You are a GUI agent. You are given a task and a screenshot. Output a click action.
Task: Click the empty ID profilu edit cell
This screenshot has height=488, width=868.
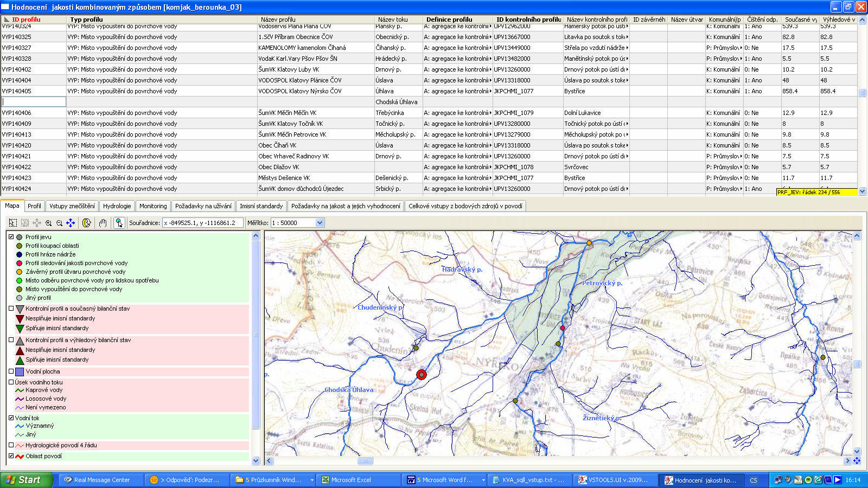point(34,102)
